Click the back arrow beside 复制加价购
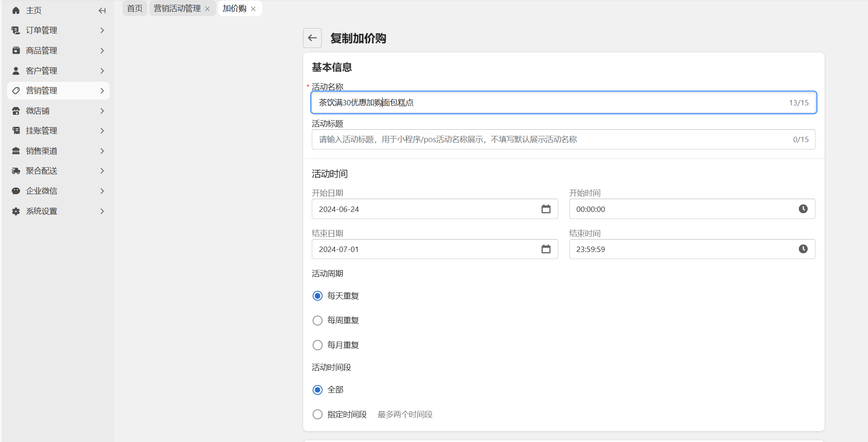This screenshot has height=442, width=868. (312, 38)
